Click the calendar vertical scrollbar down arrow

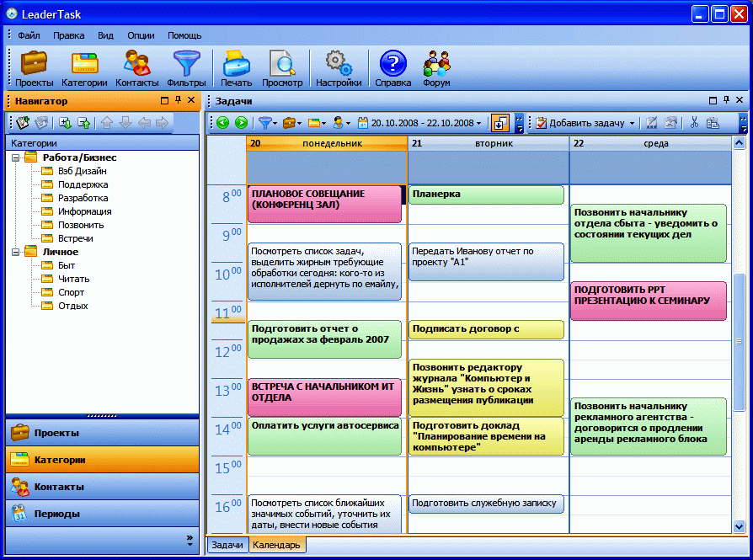pyautogui.click(x=739, y=527)
